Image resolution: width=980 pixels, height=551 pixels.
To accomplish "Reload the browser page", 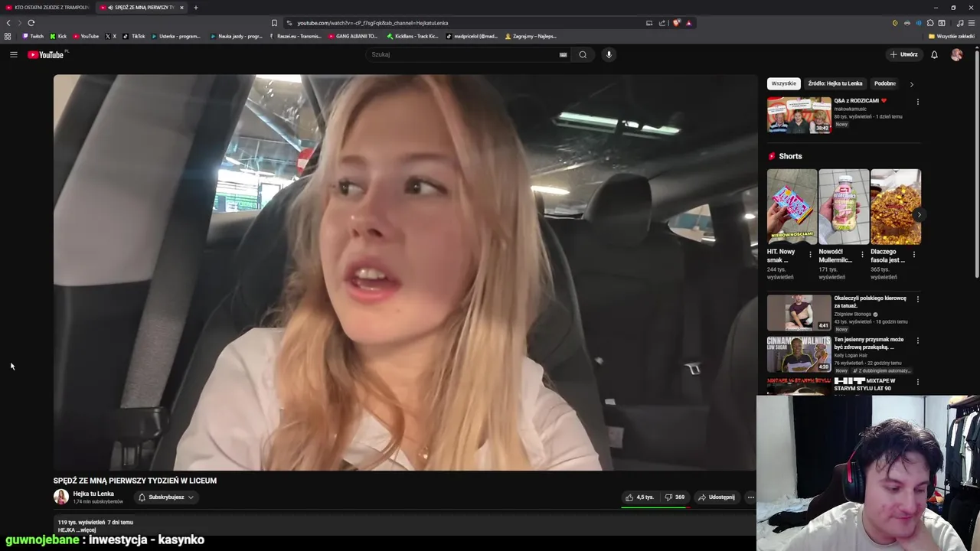I will point(31,23).
